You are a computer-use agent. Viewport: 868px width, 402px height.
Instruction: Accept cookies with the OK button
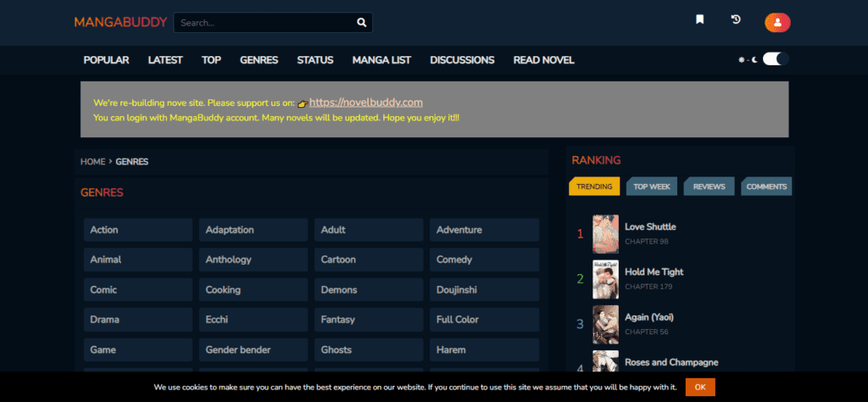coord(700,387)
